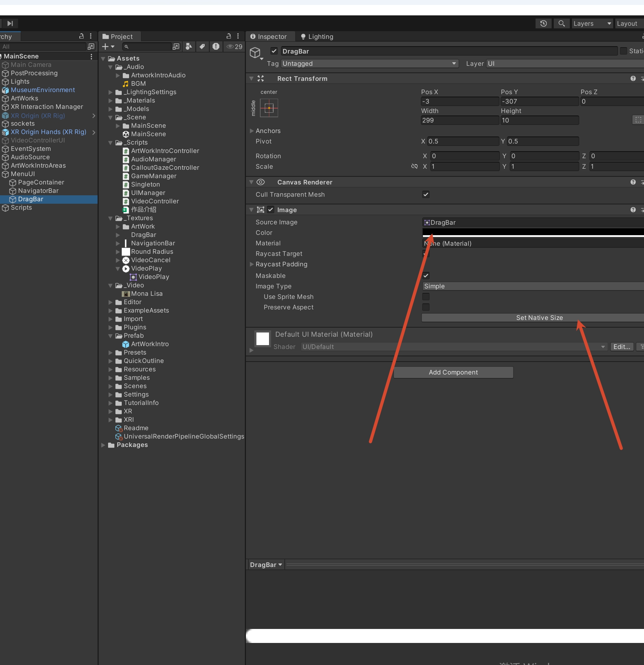This screenshot has width=644, height=665.
Task: Toggle the DragBar active checkbox
Action: coord(274,51)
